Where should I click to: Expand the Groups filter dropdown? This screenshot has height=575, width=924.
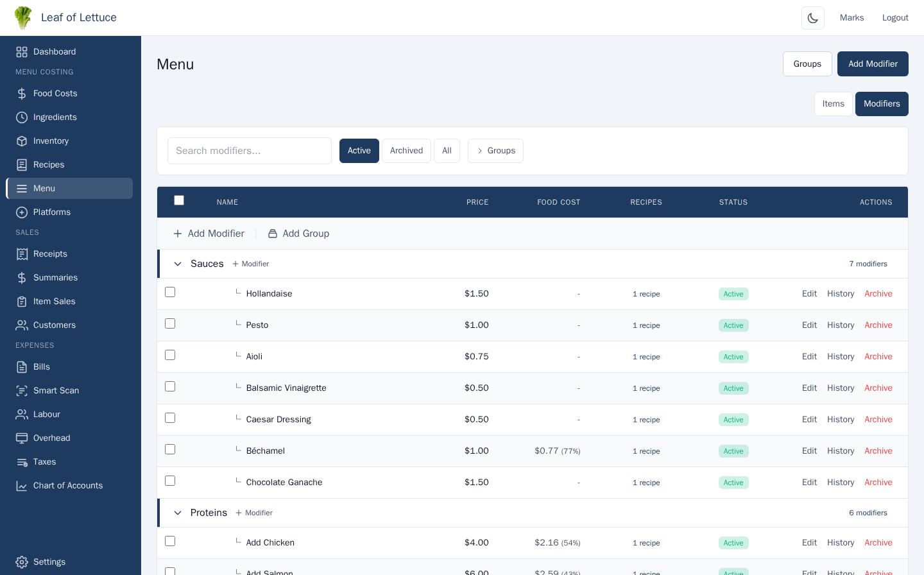click(x=495, y=151)
